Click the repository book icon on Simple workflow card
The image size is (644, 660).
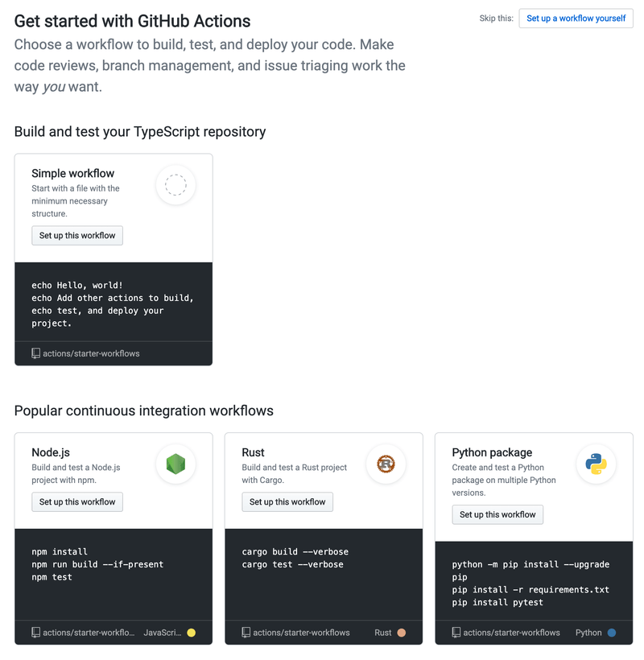point(34,353)
